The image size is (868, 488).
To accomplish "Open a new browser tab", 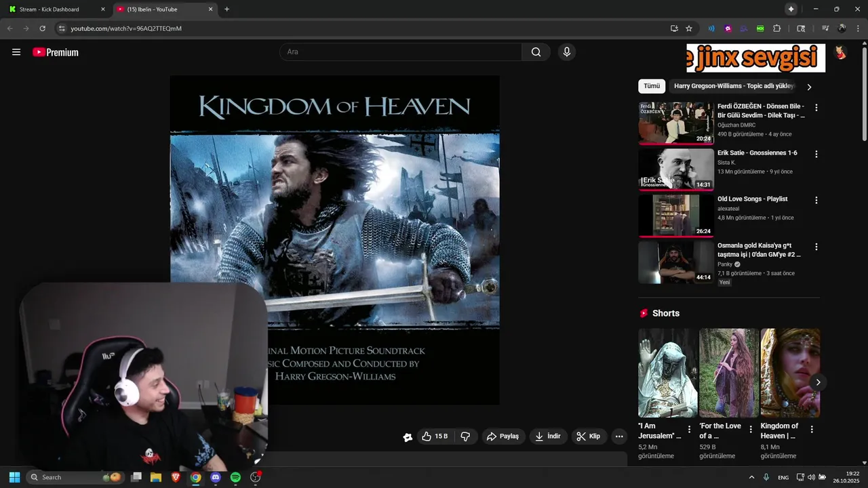I will (x=226, y=9).
